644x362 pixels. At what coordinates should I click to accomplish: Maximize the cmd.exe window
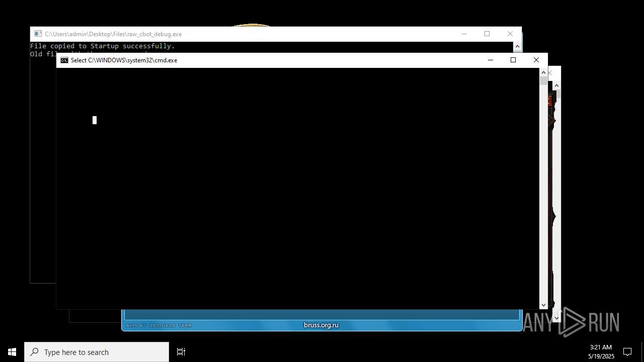tap(513, 60)
